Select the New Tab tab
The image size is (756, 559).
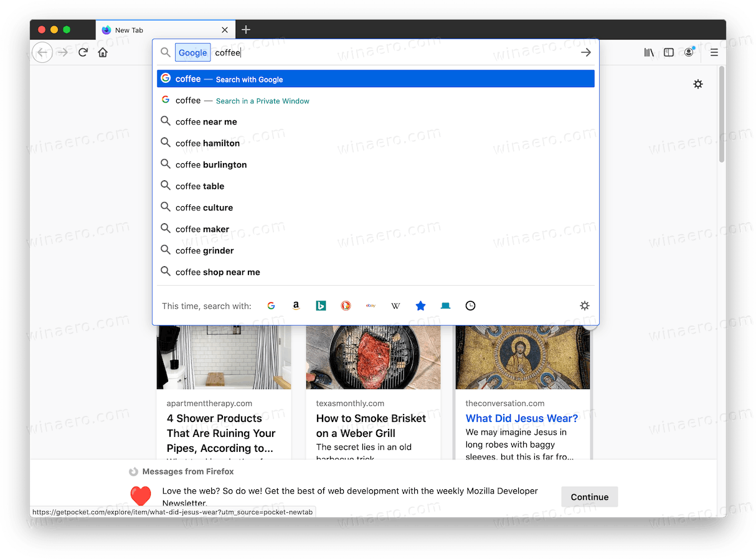(166, 30)
